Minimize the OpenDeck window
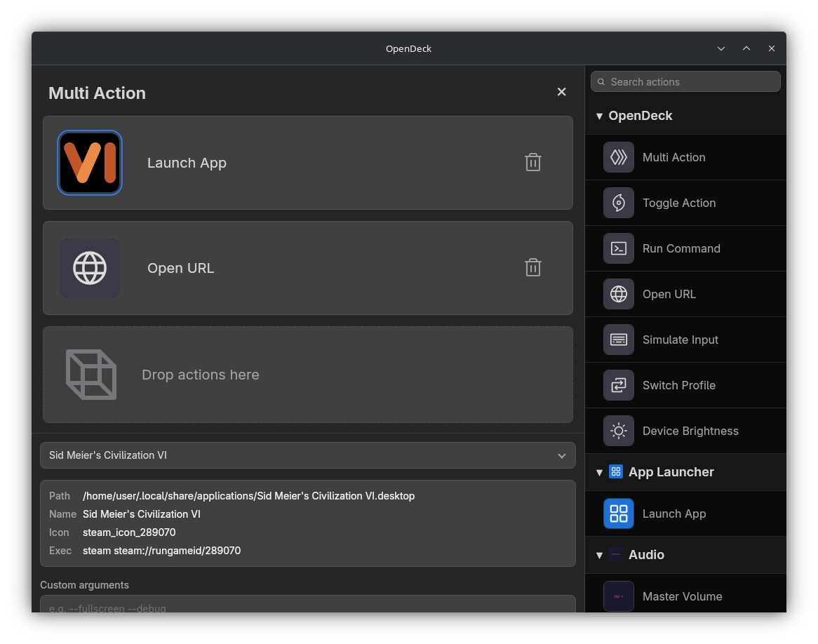This screenshot has height=644, width=818. coord(721,48)
